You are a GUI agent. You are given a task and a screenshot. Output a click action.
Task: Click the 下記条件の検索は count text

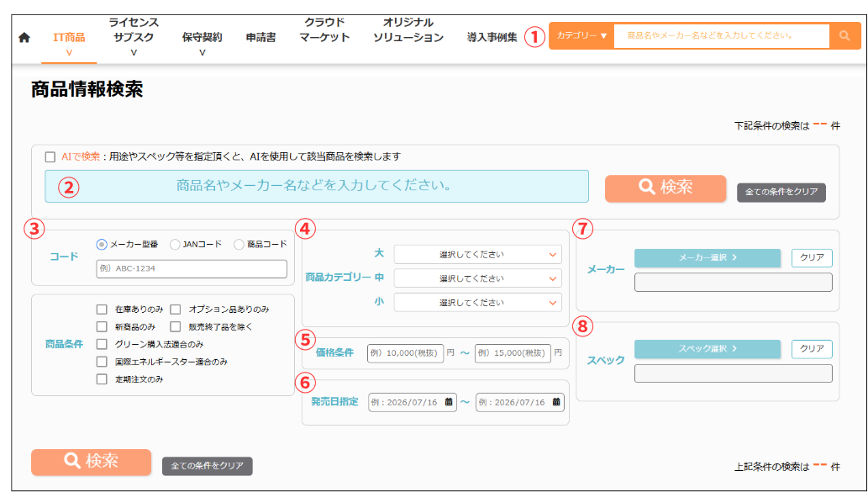[786, 126]
